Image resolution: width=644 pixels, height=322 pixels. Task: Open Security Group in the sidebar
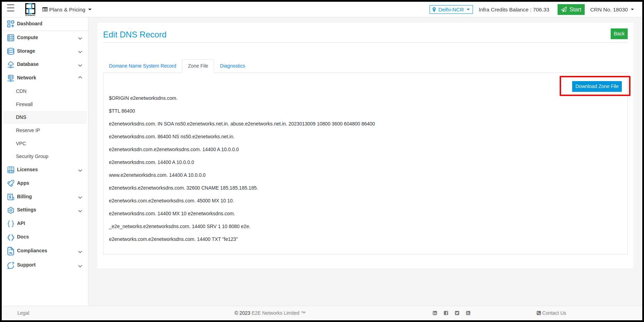click(32, 156)
